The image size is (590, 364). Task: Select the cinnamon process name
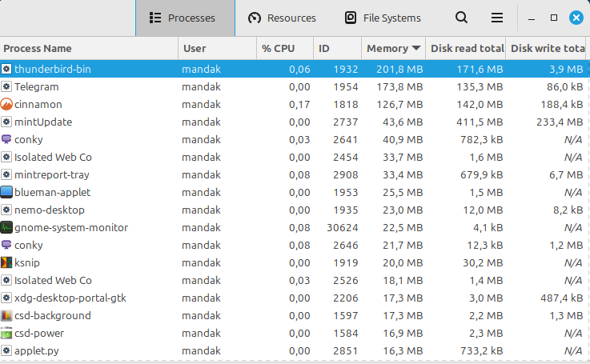[x=38, y=105]
